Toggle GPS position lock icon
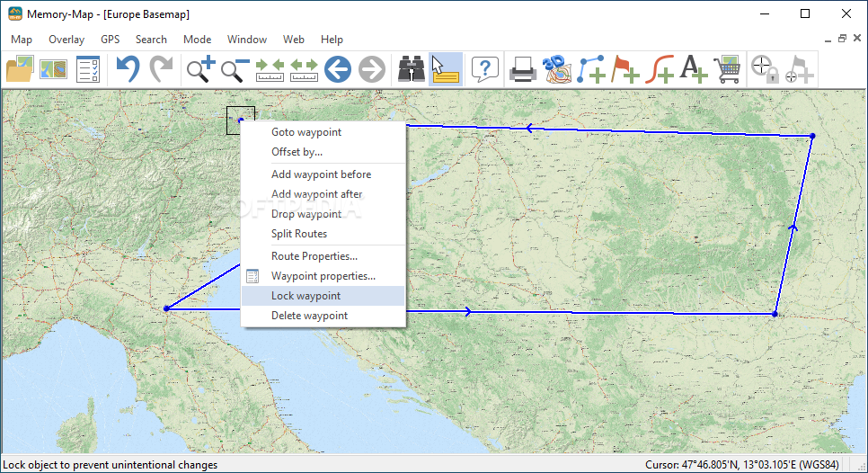Screen dimensions: 868x473 [x=765, y=69]
